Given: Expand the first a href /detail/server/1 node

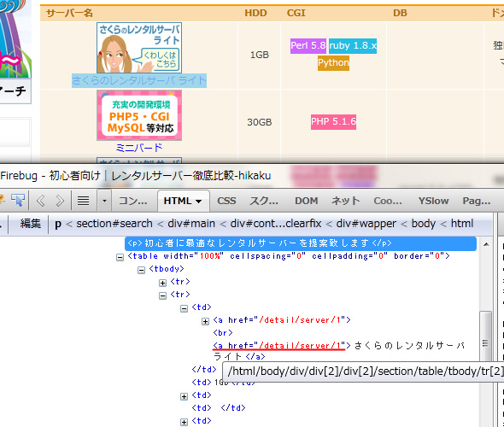Looking at the screenshot, I should (x=206, y=322).
